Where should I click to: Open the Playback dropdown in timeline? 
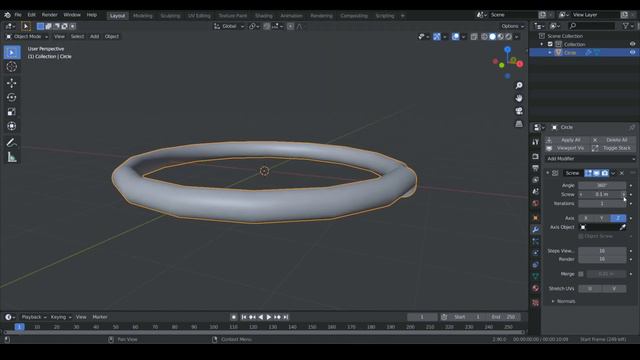point(33,317)
